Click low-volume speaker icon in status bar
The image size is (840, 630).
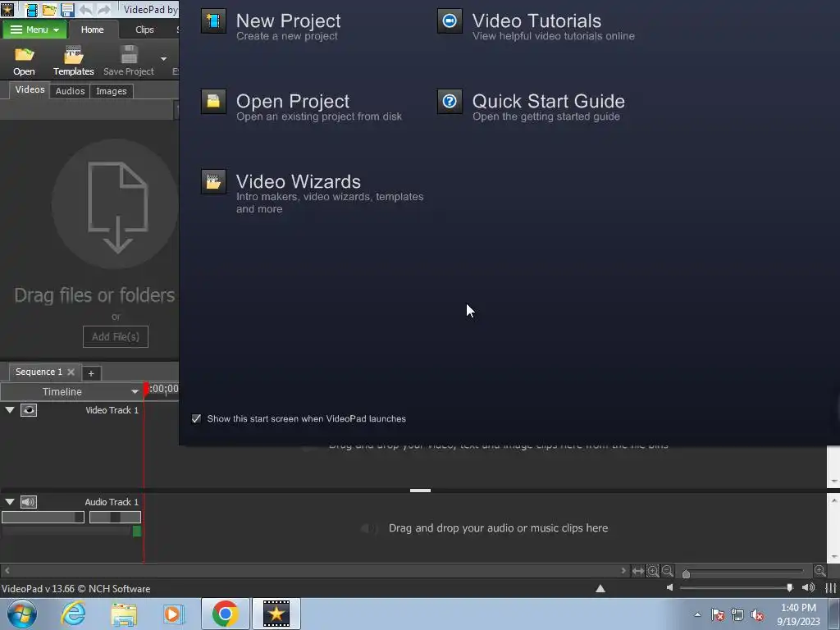[x=669, y=587]
